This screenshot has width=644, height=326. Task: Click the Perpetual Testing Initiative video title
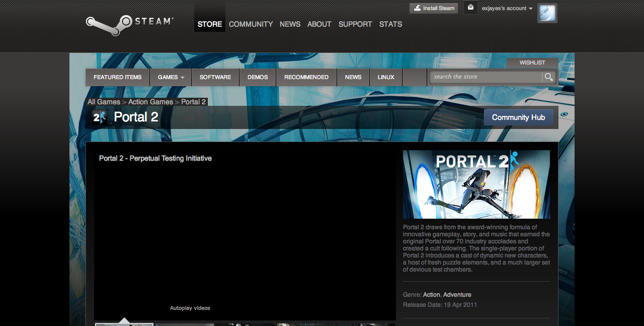tap(155, 158)
